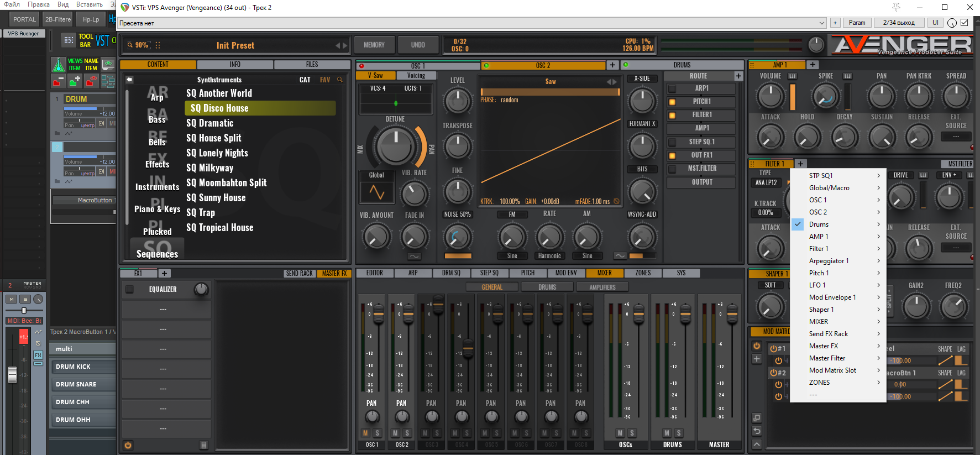Click the next preset arrow beside Init Preset
The height and width of the screenshot is (455, 980).
click(345, 45)
